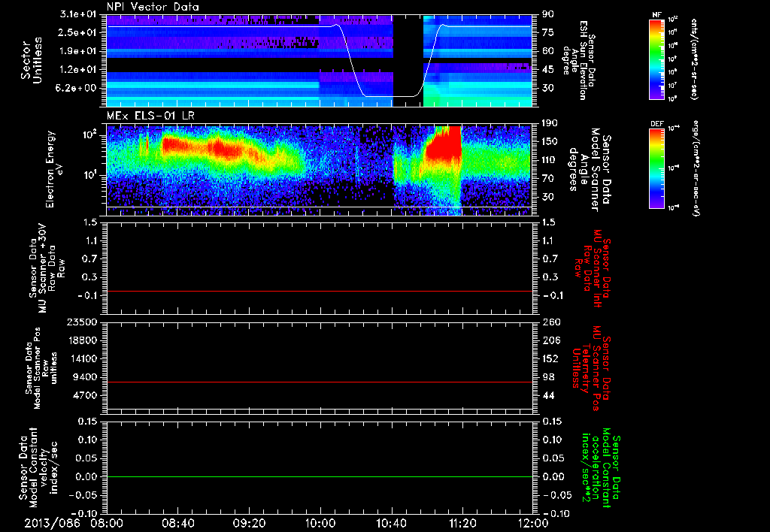The width and height of the screenshot is (770, 532).
Task: Select the 'MEx ELS-01 LR' panel title
Action: [150, 116]
